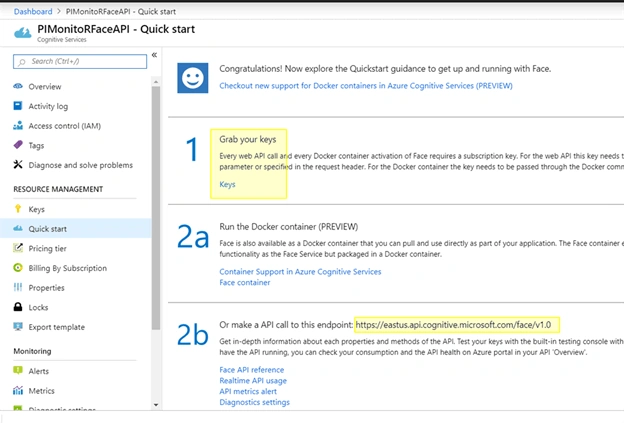Open Diagnose and solve problems wrench icon

[18, 164]
